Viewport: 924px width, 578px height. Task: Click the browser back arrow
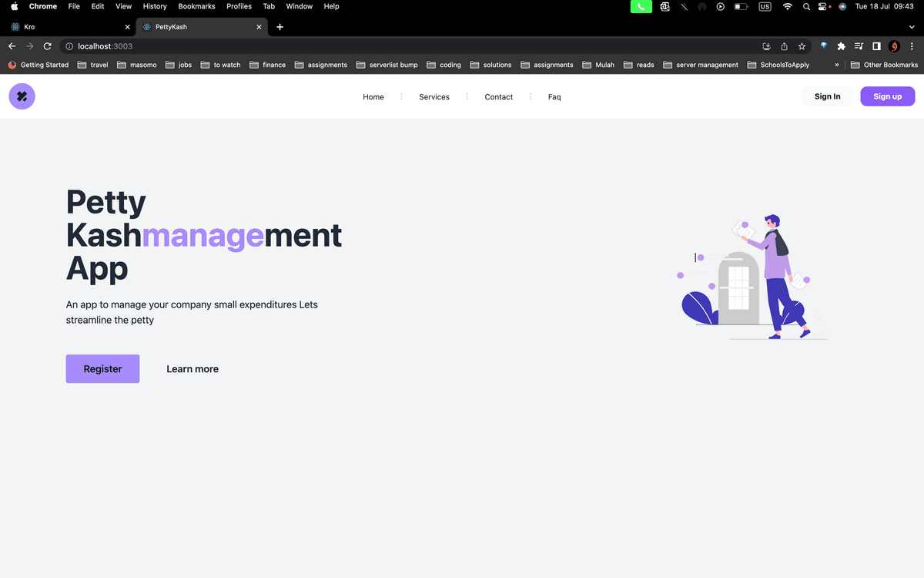click(12, 46)
